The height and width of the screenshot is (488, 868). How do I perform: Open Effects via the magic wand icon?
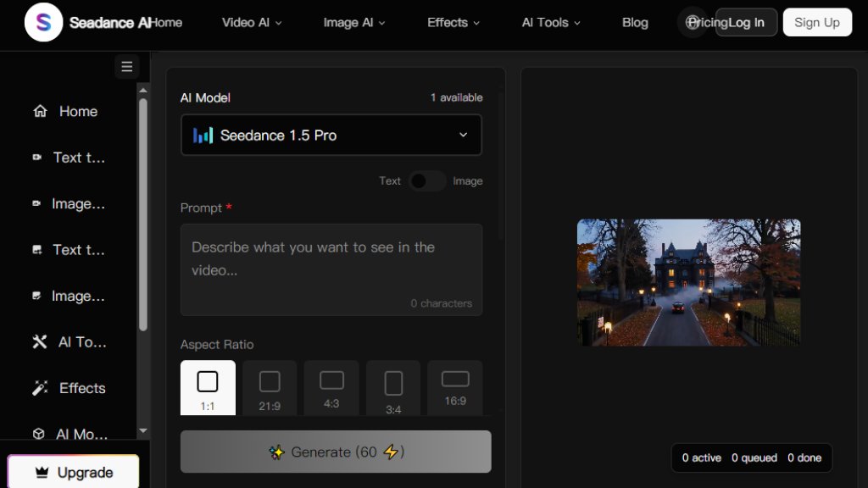[x=40, y=388]
